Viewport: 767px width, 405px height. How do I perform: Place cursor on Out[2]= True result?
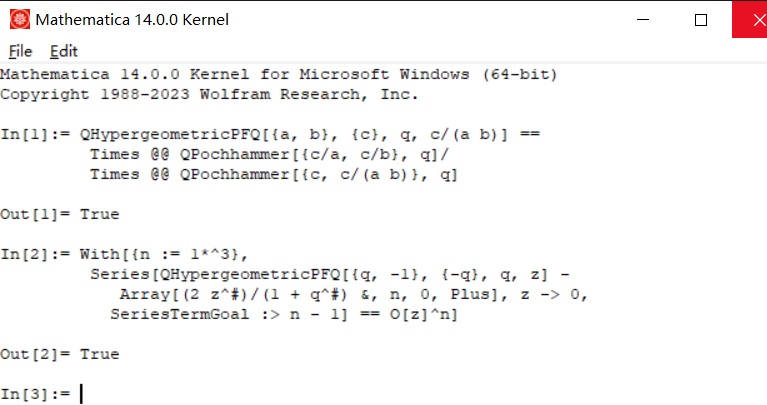60,354
